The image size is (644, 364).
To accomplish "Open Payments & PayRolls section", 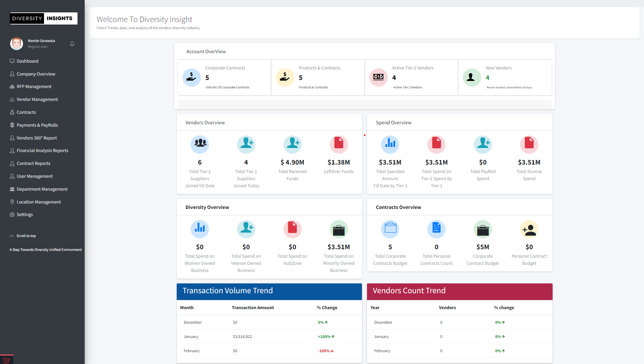I will pos(37,125).
